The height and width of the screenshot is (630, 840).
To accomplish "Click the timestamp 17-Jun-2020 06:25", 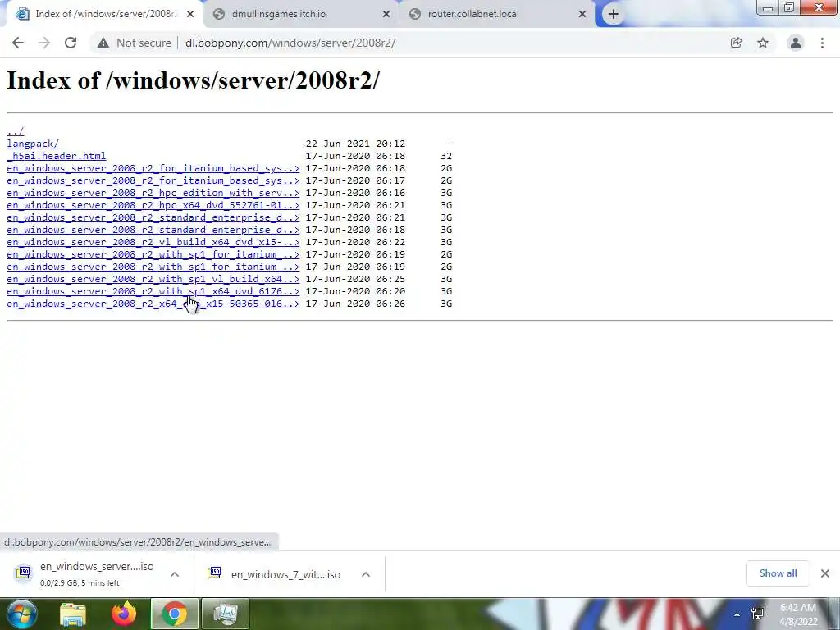I will point(355,279).
